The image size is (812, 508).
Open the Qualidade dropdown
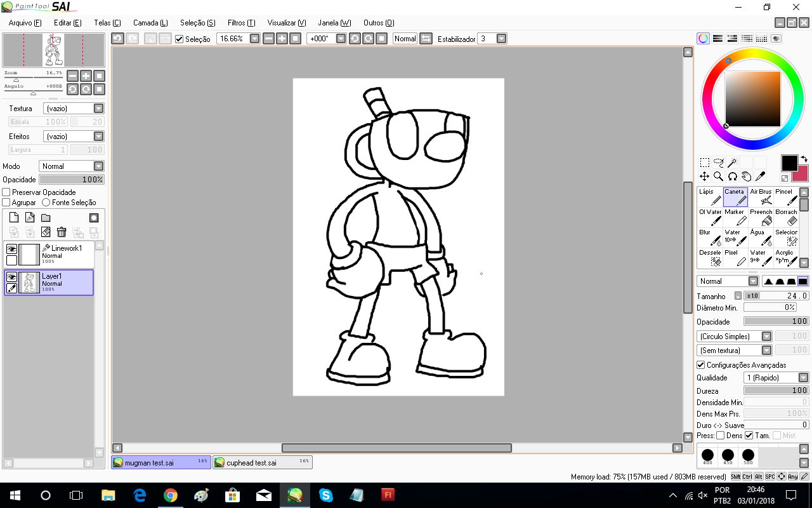tap(803, 378)
